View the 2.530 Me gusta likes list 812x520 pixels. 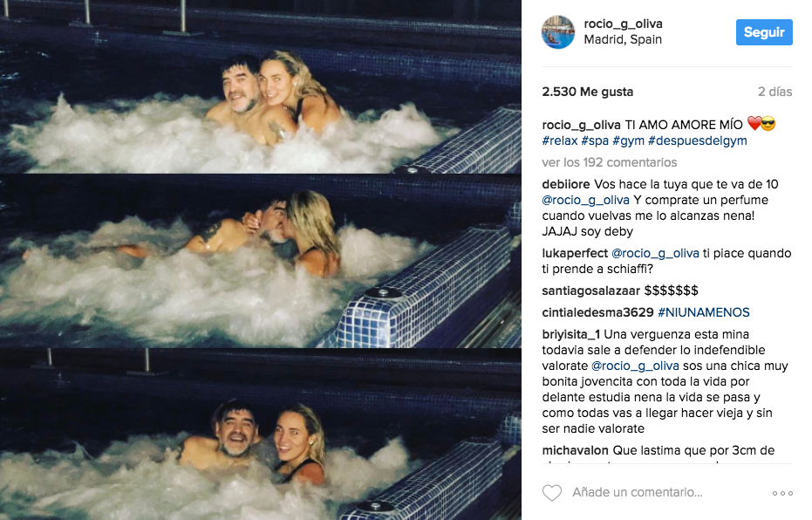tap(587, 92)
